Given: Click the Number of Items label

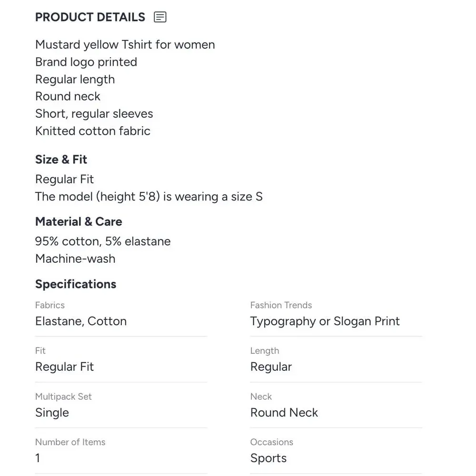Looking at the screenshot, I should coord(70,442).
